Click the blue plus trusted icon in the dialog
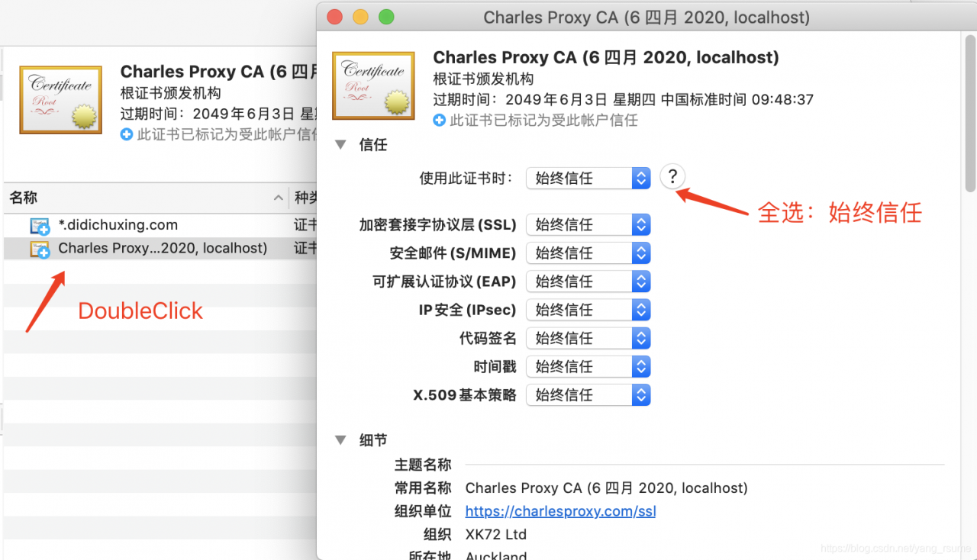Screen dimensions: 977x560 pos(439,120)
